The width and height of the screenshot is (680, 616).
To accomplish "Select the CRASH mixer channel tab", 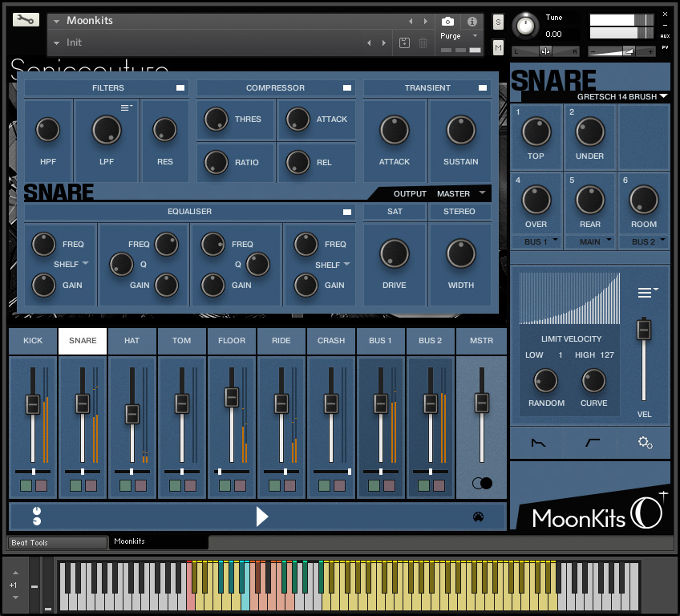I will (331, 341).
